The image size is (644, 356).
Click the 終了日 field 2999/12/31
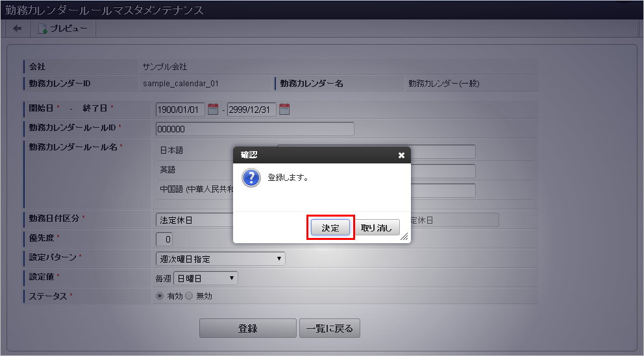pyautogui.click(x=251, y=110)
